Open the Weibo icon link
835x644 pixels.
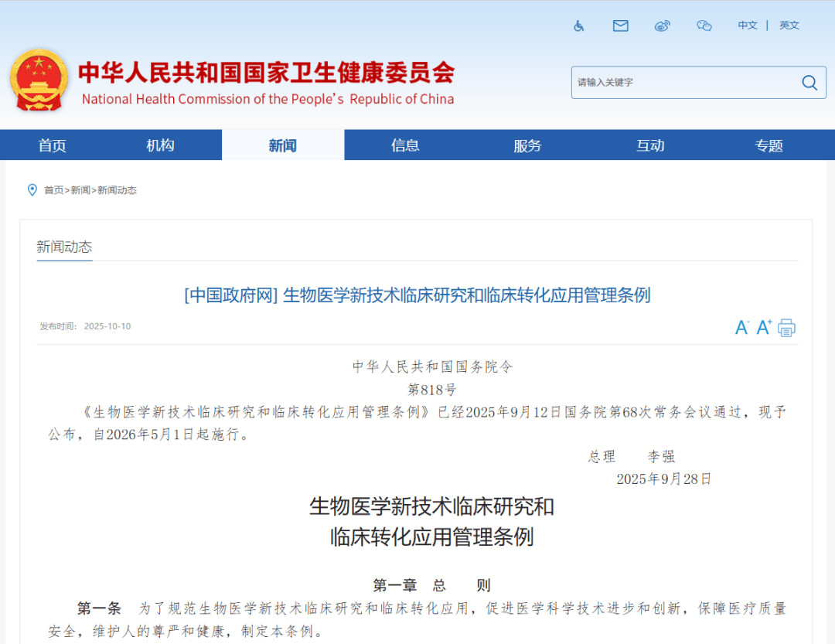tap(663, 26)
